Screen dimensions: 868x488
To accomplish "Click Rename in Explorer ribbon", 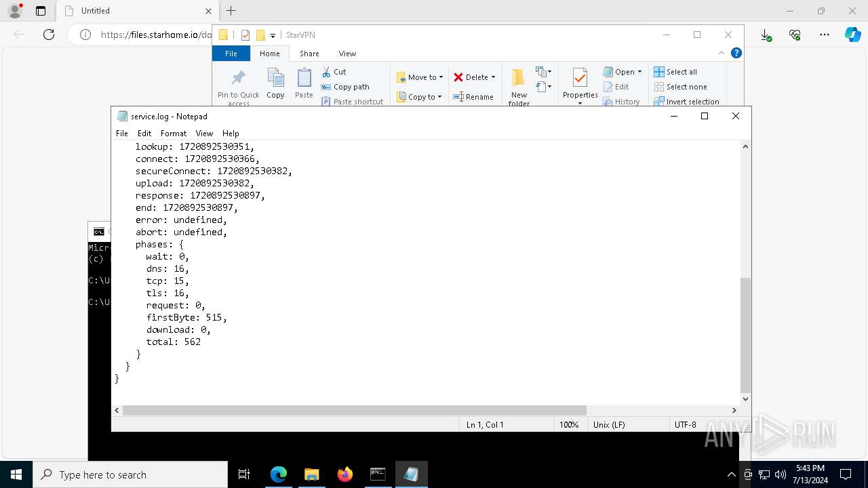I will pyautogui.click(x=473, y=97).
